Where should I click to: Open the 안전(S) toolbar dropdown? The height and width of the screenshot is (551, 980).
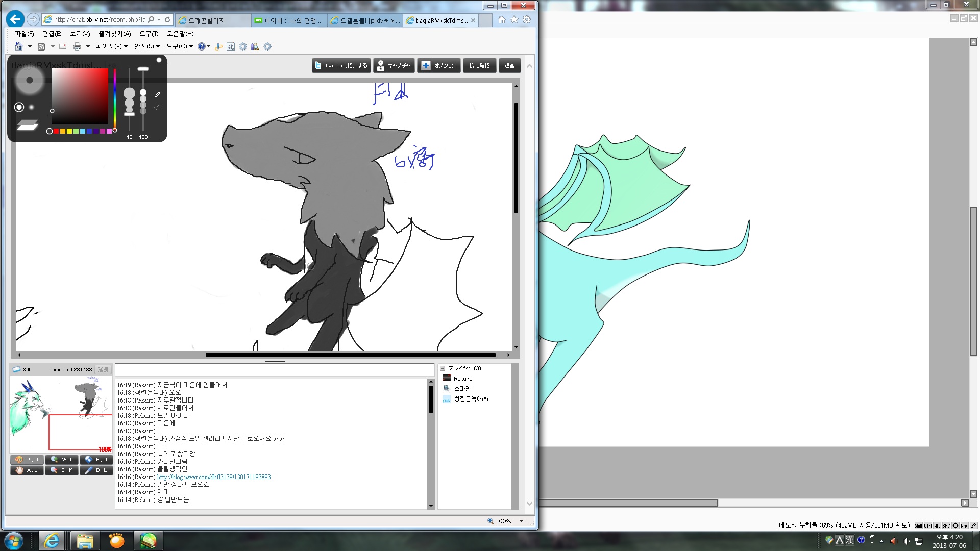pyautogui.click(x=146, y=46)
